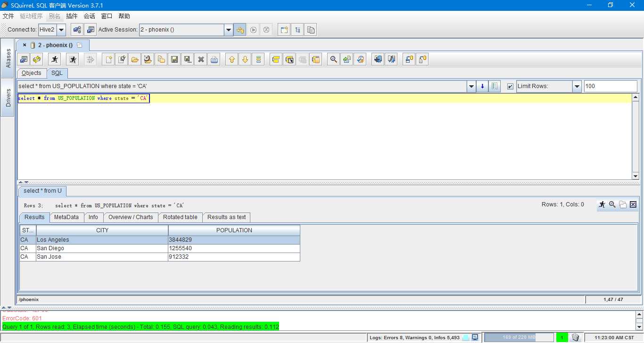The height and width of the screenshot is (343, 644).
Task: Select the 'select * from U' result tab
Action: tap(42, 191)
